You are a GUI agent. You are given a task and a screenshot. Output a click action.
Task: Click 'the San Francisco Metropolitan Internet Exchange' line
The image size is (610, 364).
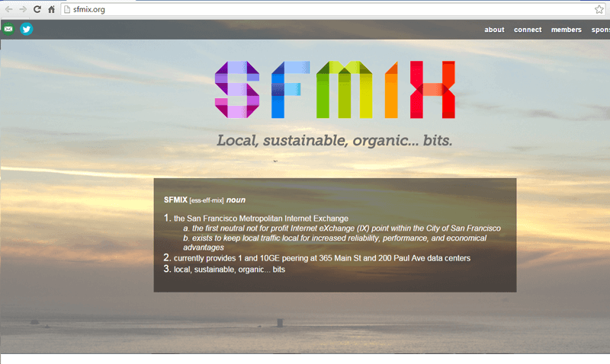click(261, 219)
